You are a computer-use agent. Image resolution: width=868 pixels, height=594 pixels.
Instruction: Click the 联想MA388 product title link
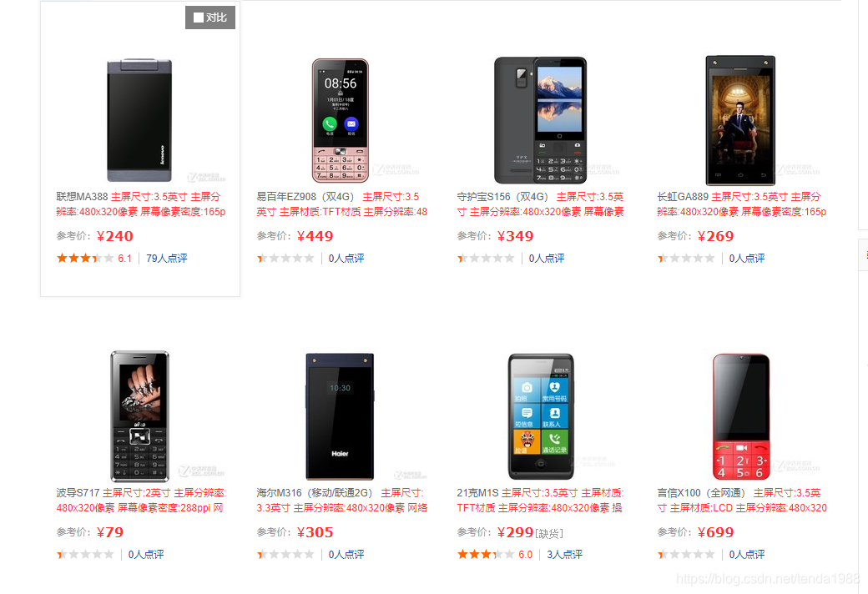click(x=82, y=197)
